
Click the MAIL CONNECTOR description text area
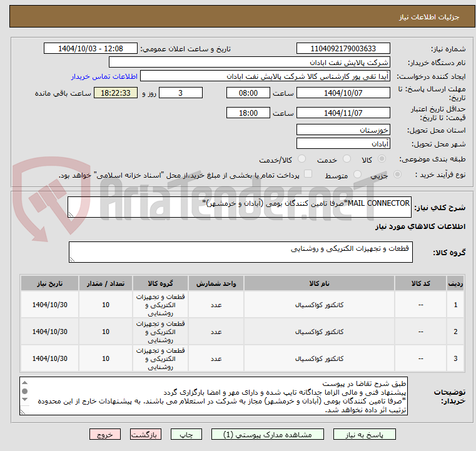coord(239,207)
